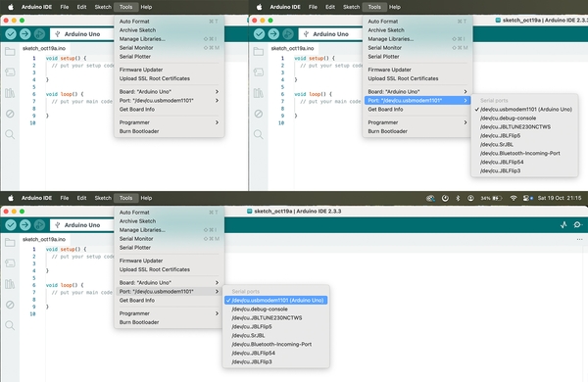Open Arduino Uno board selector in top-left window
This screenshot has height=382, width=588.
click(82, 34)
